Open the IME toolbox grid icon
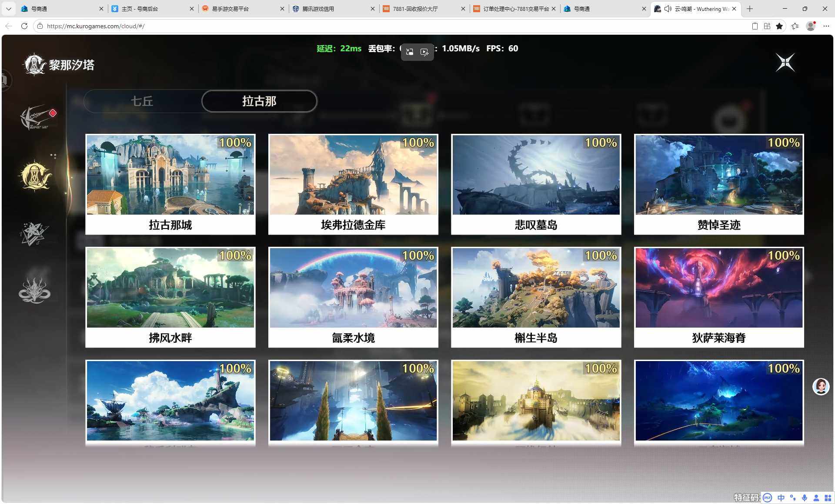835x504 pixels. [828, 498]
